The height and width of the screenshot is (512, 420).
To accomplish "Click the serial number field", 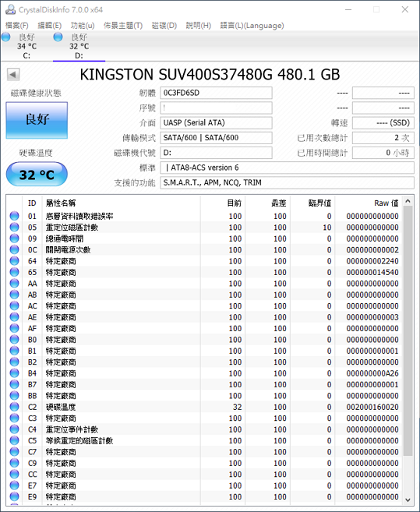I will (x=216, y=108).
